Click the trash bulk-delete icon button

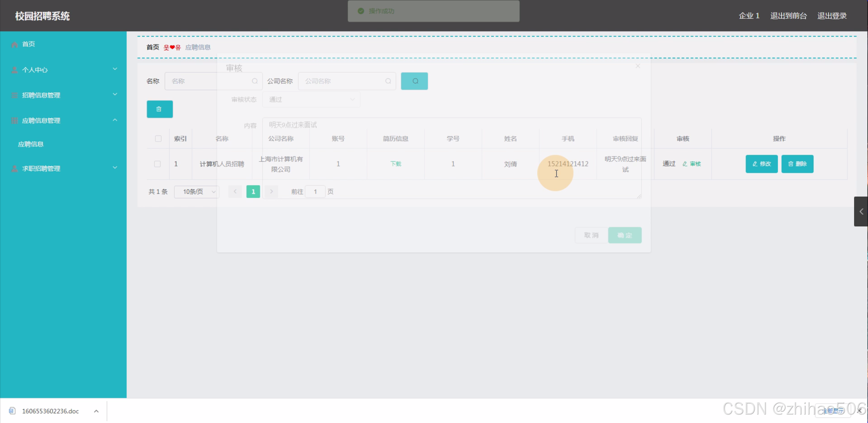click(159, 109)
